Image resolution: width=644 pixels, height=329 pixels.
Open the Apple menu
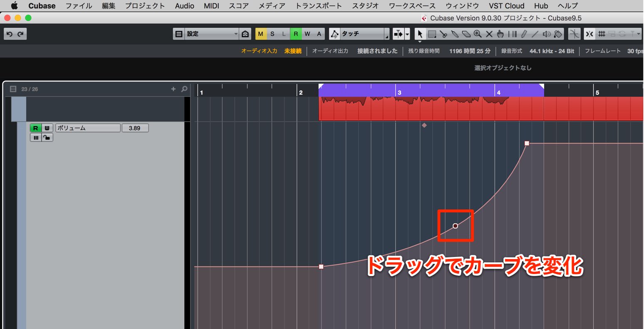coord(14,6)
